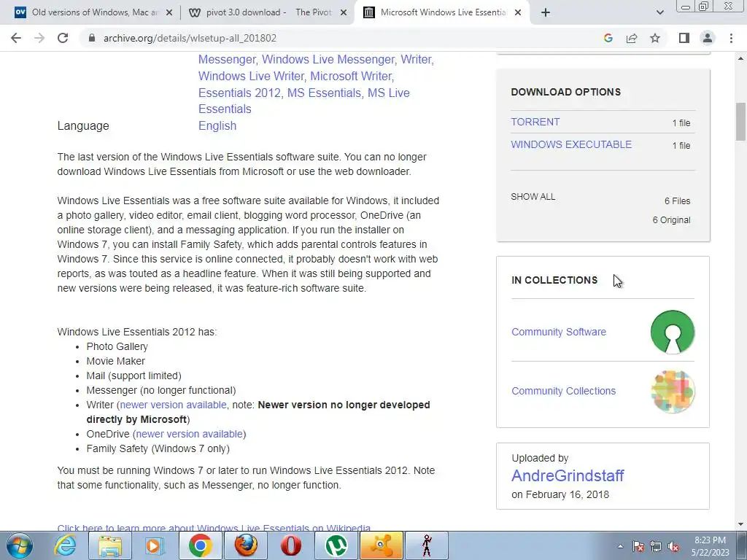The width and height of the screenshot is (747, 560).
Task: Click muted volume tray icon
Action: (673, 546)
